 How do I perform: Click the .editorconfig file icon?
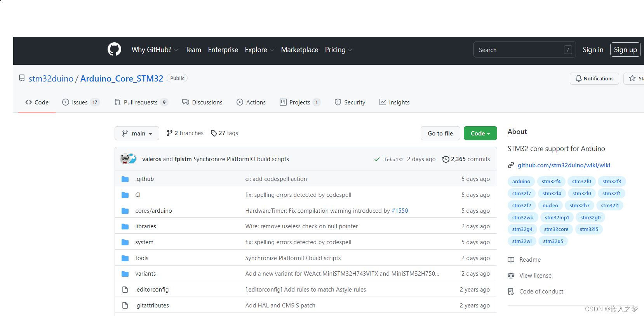(x=125, y=290)
